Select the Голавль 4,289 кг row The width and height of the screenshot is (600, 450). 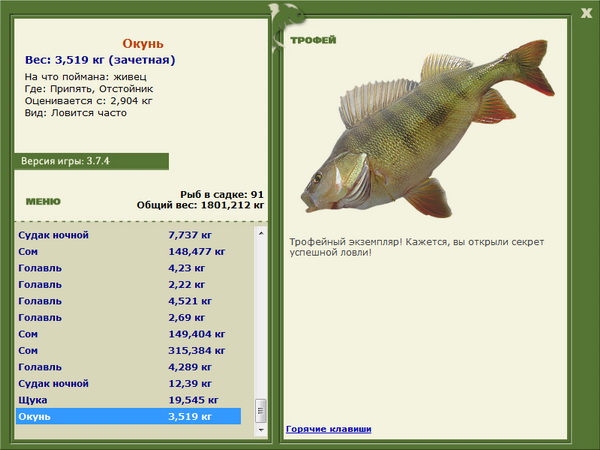click(x=129, y=367)
